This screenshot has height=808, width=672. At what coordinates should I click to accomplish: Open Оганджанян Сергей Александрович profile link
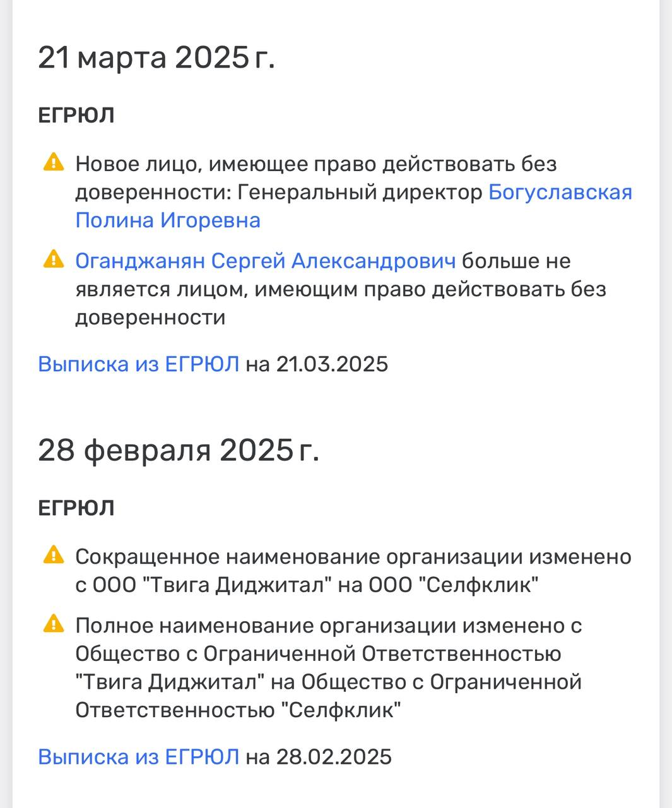(x=265, y=261)
